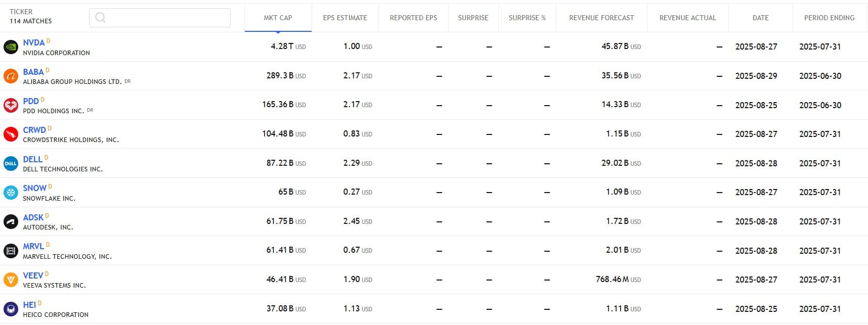The width and height of the screenshot is (868, 325).
Task: Click the Veeva Systems logo icon
Action: point(11,280)
